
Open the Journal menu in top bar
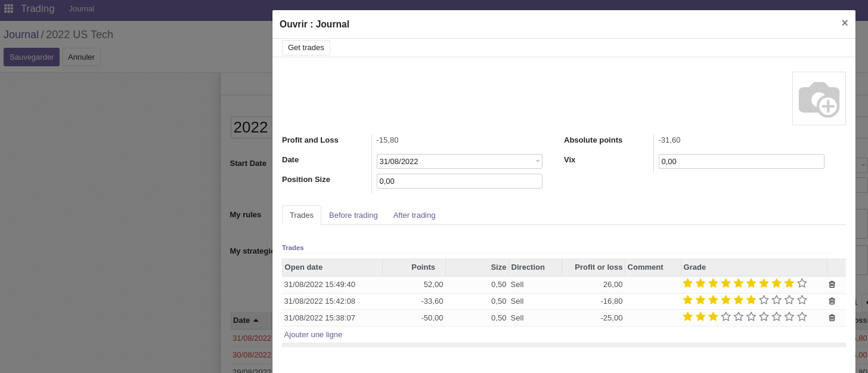coord(81,9)
